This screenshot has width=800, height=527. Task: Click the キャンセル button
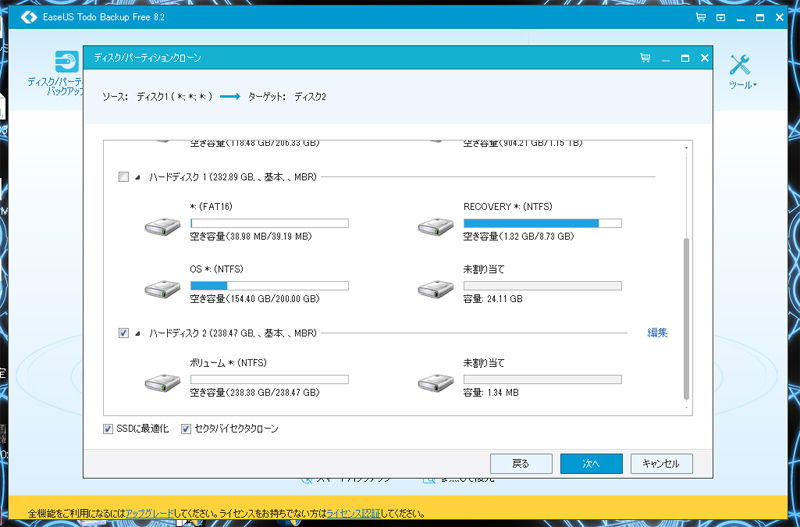point(661,464)
